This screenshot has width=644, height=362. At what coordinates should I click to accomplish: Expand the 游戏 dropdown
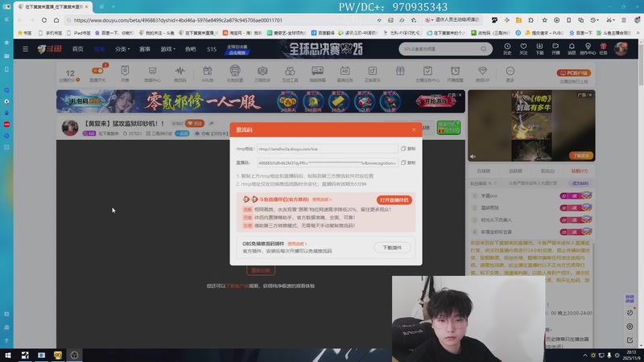coord(167,49)
